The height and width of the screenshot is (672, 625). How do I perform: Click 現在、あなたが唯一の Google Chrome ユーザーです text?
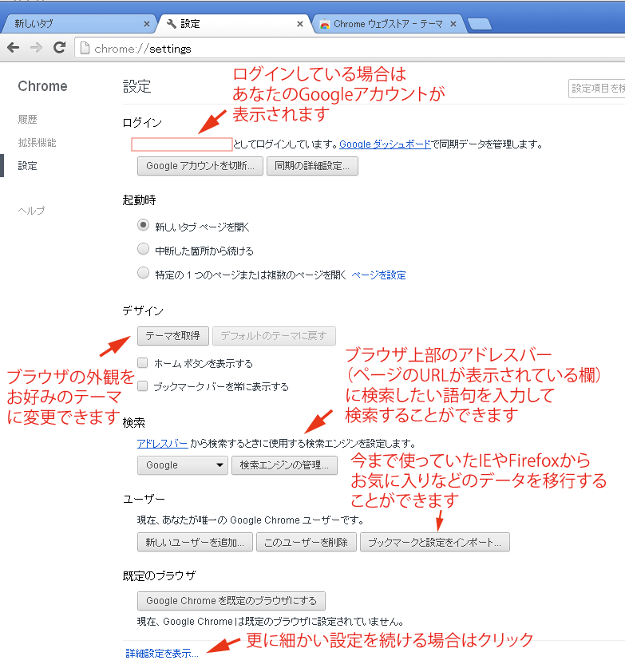tap(251, 520)
